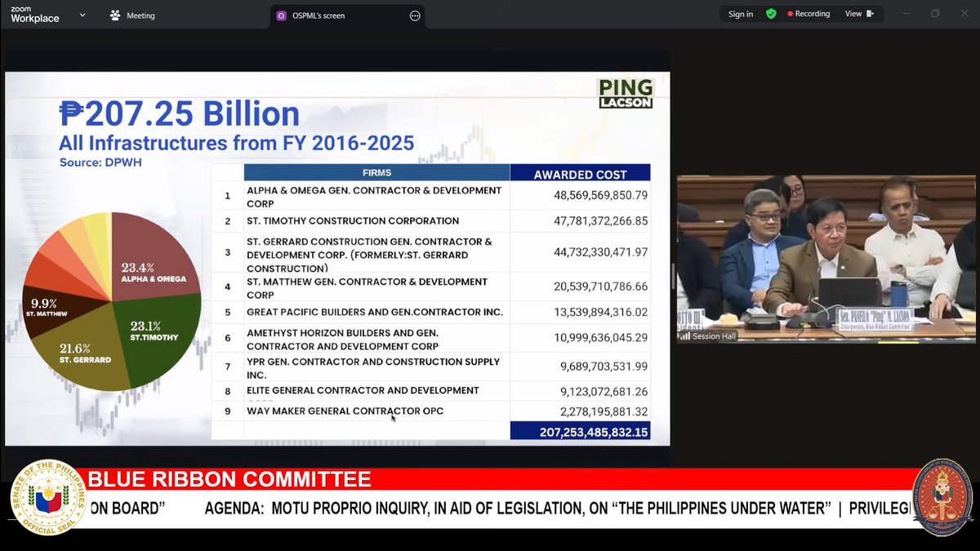Click GREAT PACIFIC BUILDERS firm name

tap(375, 312)
